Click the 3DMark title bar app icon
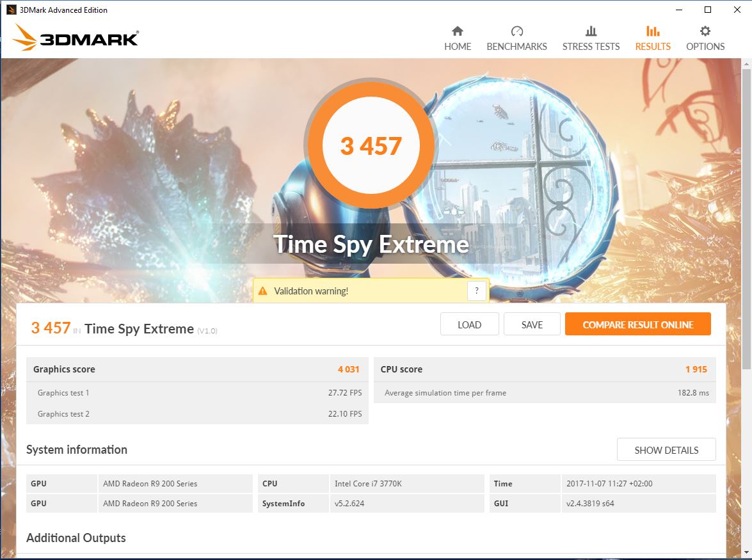 (x=11, y=10)
